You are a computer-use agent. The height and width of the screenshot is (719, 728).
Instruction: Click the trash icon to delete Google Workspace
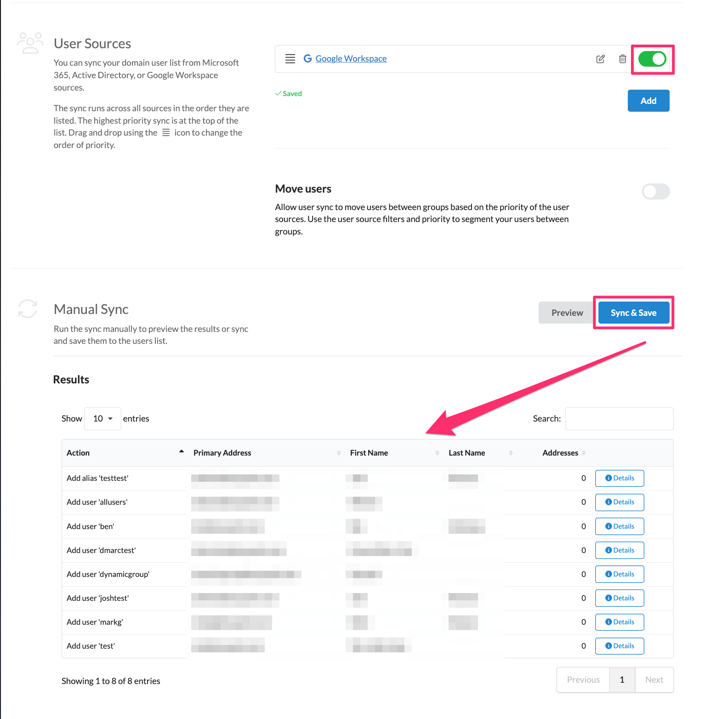coord(622,59)
